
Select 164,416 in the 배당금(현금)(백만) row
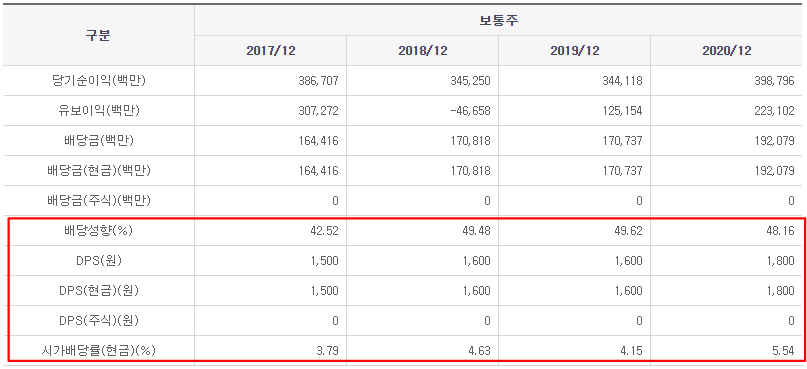318,170
